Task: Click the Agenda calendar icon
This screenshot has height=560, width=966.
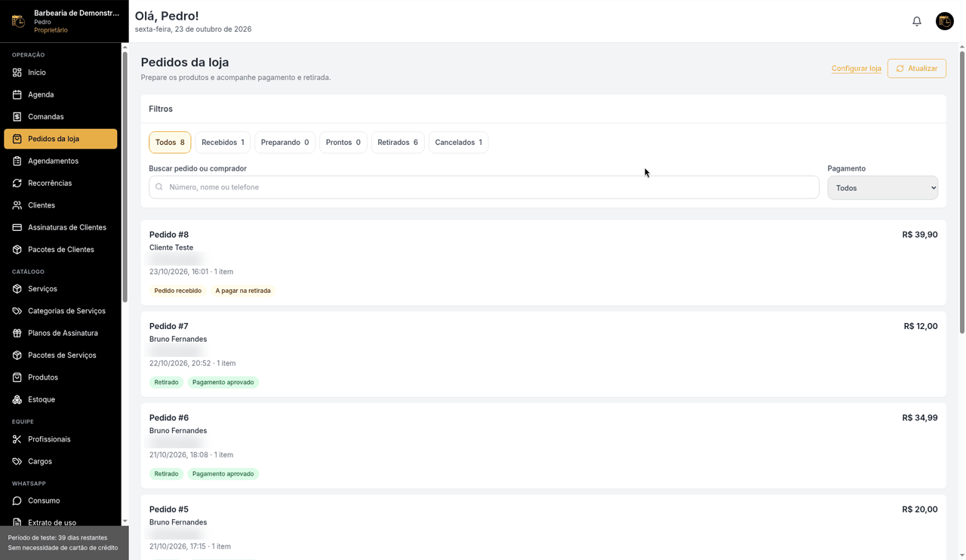Action: (17, 94)
